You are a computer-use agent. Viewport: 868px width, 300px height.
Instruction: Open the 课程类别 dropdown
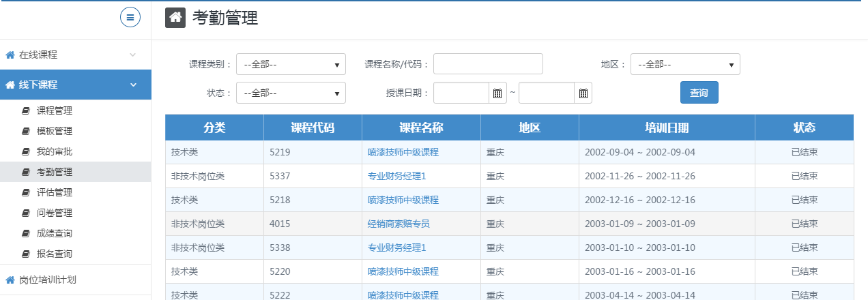click(291, 64)
